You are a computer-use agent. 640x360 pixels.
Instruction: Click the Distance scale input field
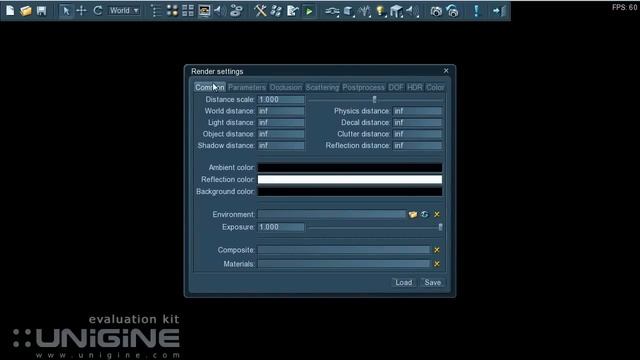pos(281,100)
